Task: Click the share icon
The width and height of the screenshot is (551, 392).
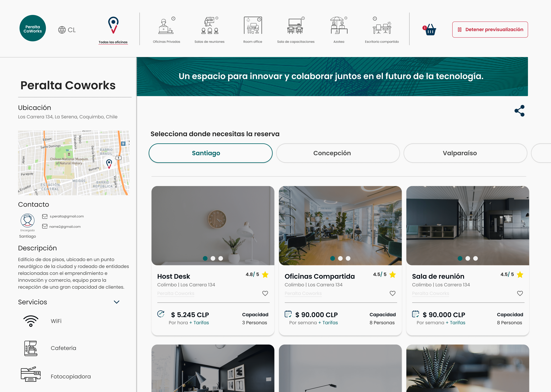Action: [x=519, y=111]
